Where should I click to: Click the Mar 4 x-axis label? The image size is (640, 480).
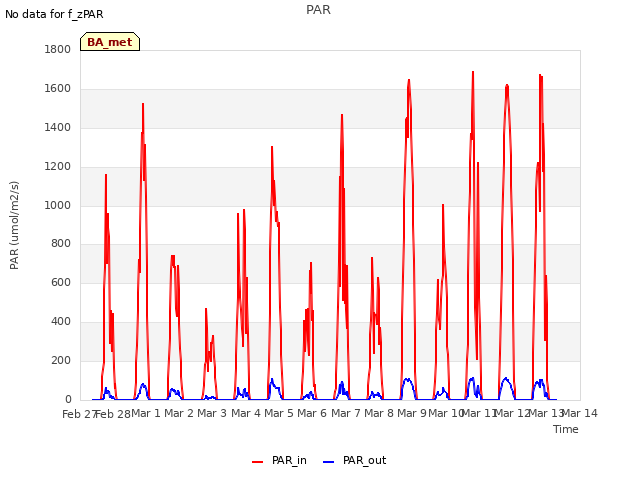tap(246, 413)
